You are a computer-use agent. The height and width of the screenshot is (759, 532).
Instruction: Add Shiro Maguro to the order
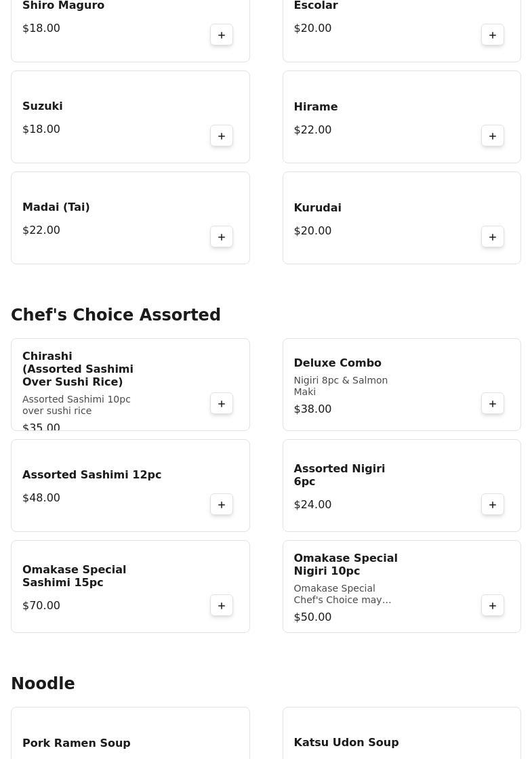(222, 35)
